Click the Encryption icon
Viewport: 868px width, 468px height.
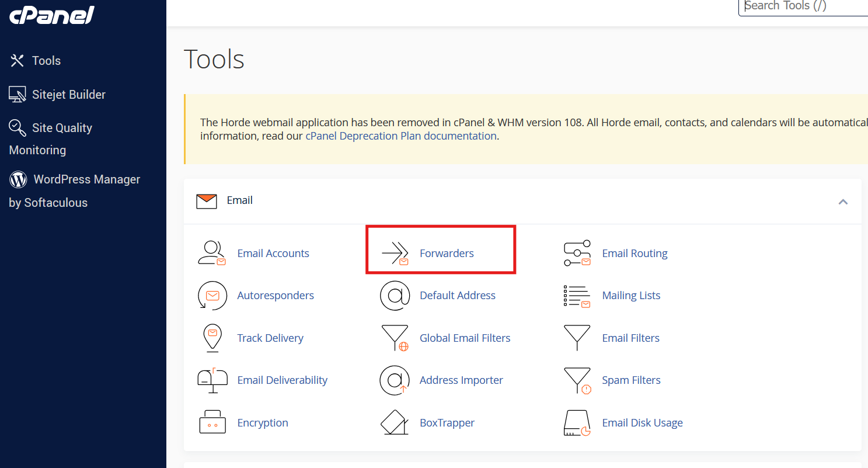[212, 422]
